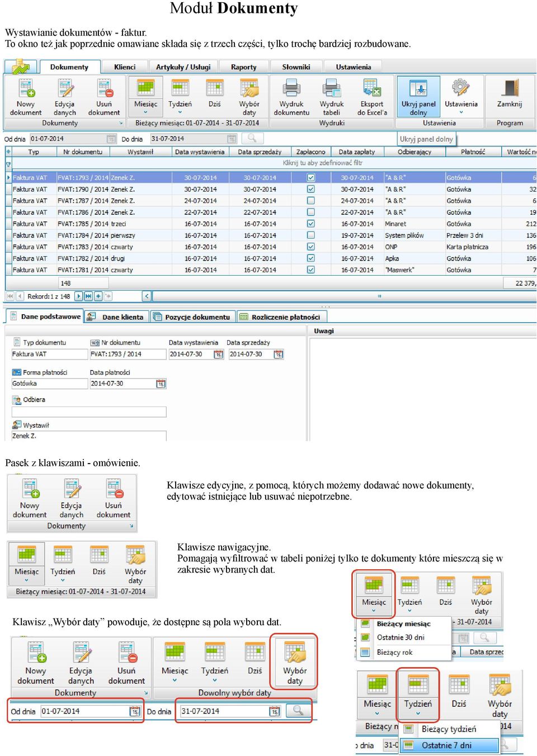
Task: Toggle Zapłacono checkbox for FVAT:1786 / 2014
Action: (311, 212)
